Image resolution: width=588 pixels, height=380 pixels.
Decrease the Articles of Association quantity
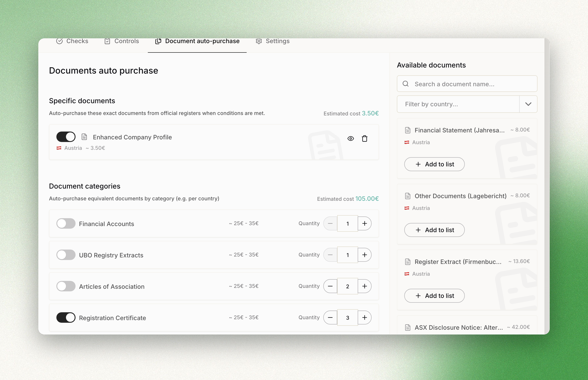tap(330, 286)
